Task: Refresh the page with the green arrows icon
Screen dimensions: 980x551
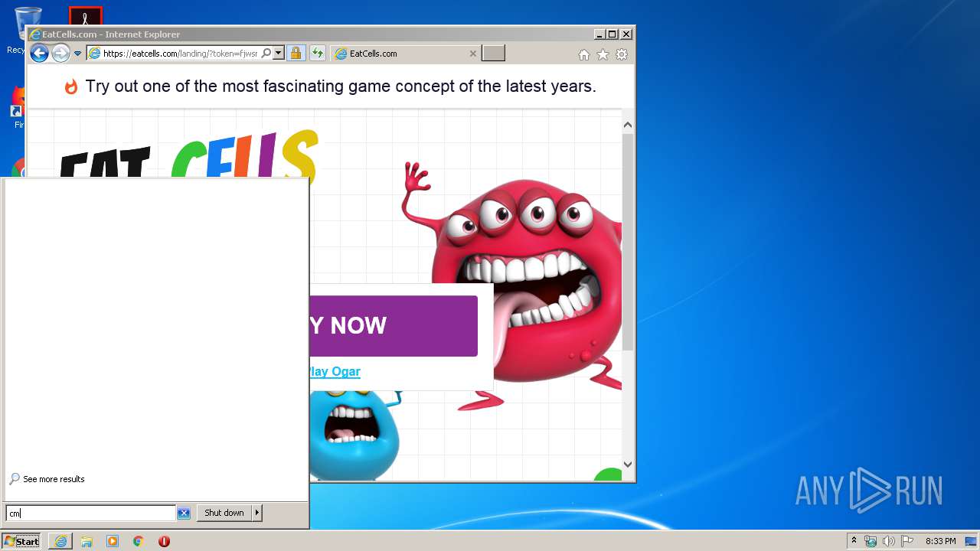Action: (317, 53)
